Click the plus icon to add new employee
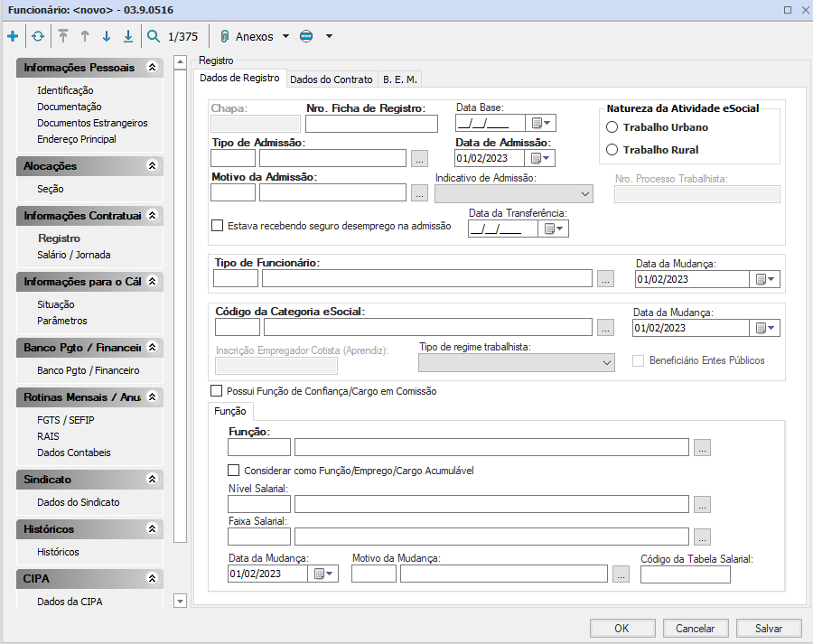Screen dimensions: 813x644 coord(12,37)
